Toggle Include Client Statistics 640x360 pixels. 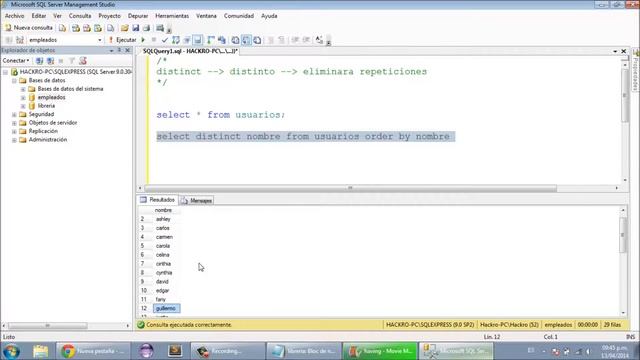click(222, 40)
